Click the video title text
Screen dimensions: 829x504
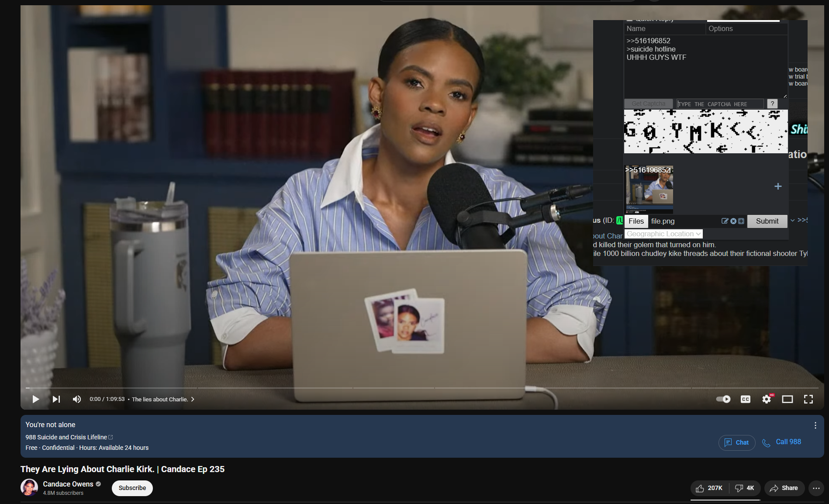point(122,469)
